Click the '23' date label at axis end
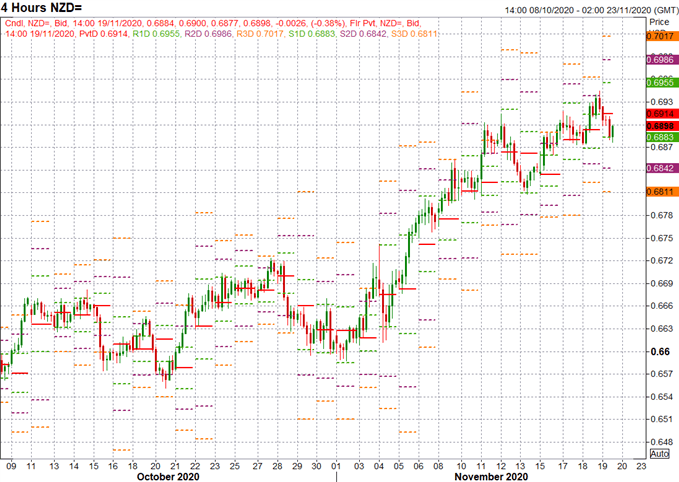 [641, 466]
